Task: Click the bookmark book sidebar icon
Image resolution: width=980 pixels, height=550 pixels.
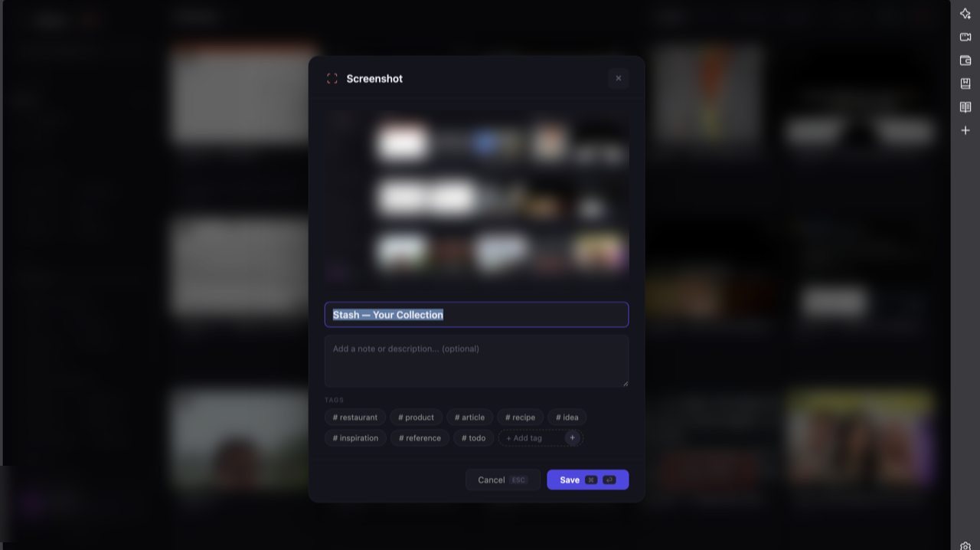Action: coord(965,83)
